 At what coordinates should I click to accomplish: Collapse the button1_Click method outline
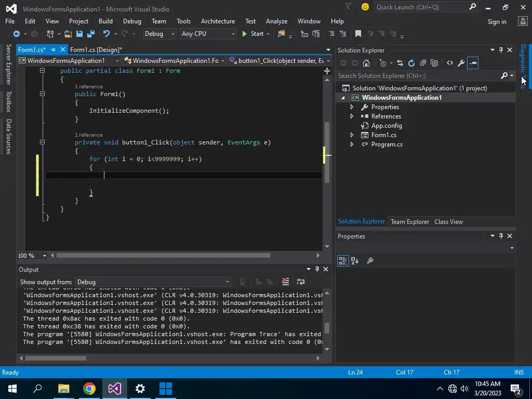click(43, 142)
